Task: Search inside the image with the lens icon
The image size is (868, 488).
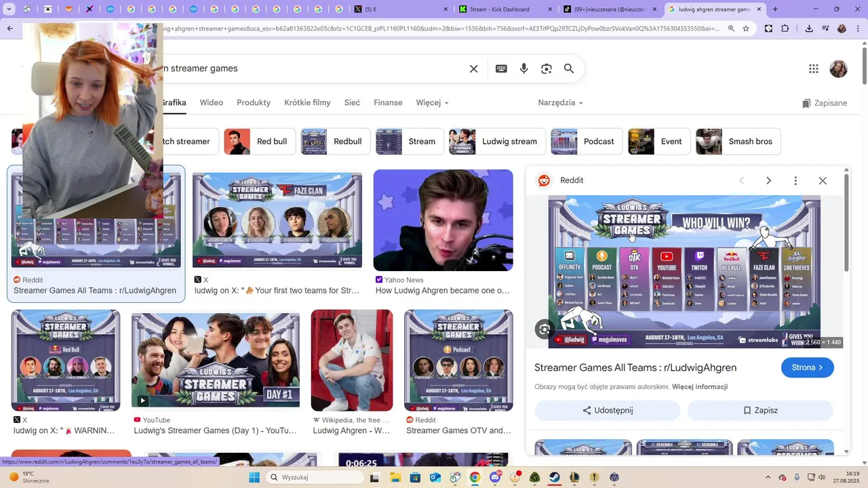Action: point(545,329)
